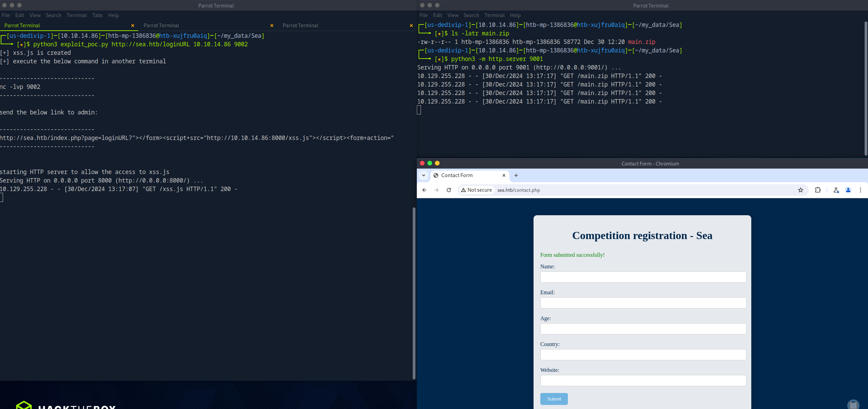This screenshot has width=868, height=409.
Task: Open File menu in left terminal
Action: [x=6, y=15]
